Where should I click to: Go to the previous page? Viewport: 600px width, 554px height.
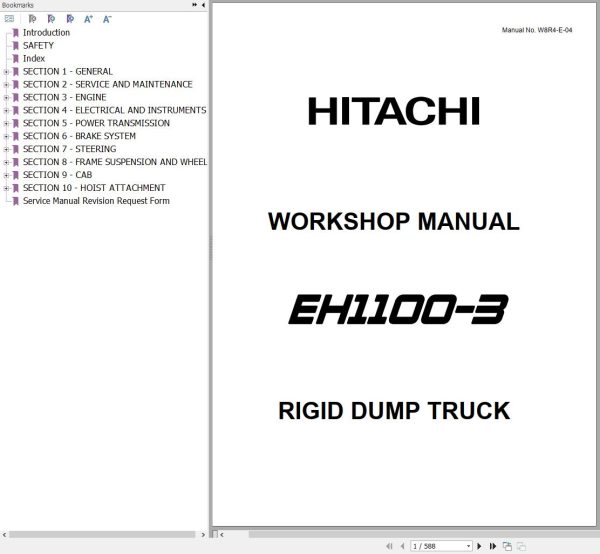pyautogui.click(x=402, y=546)
